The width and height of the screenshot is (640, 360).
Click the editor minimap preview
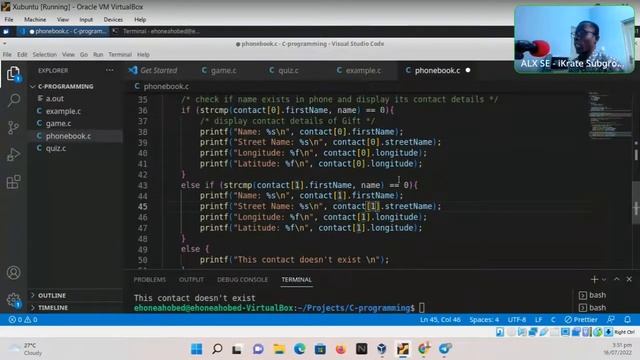coord(610,116)
